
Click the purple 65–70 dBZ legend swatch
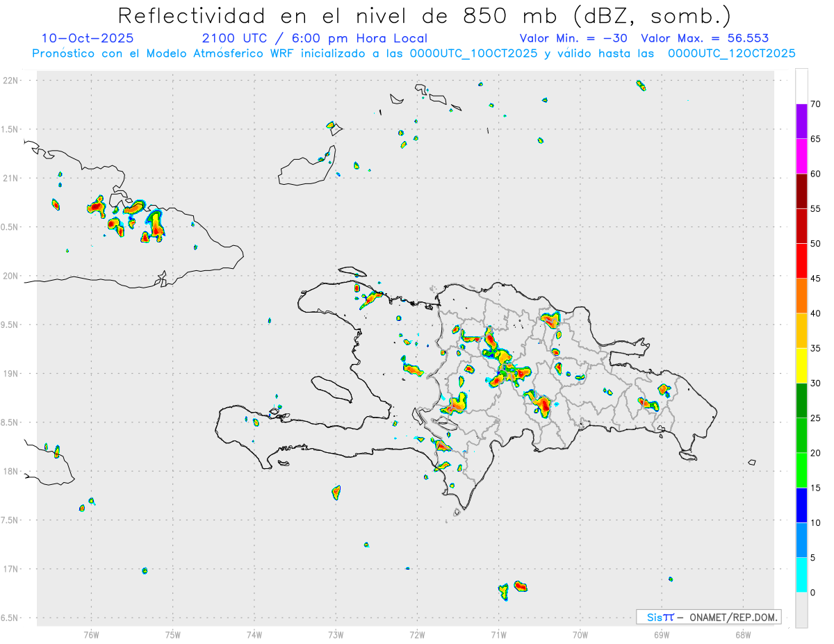tap(801, 122)
